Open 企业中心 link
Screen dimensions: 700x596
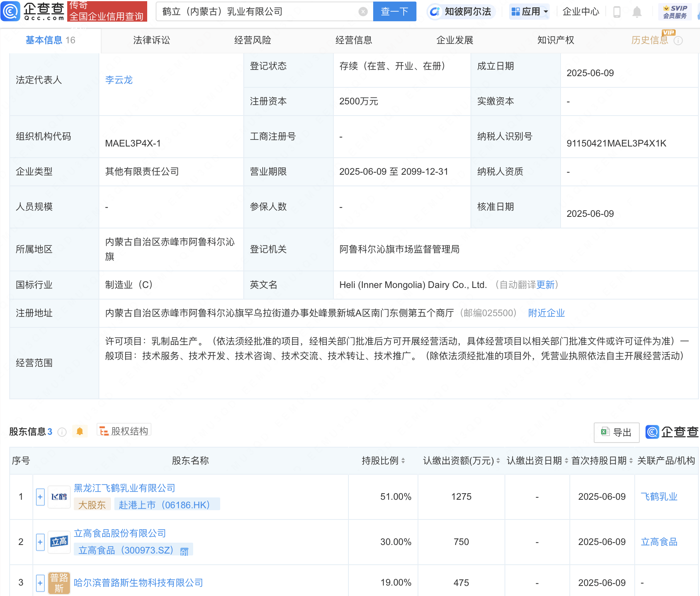click(581, 12)
